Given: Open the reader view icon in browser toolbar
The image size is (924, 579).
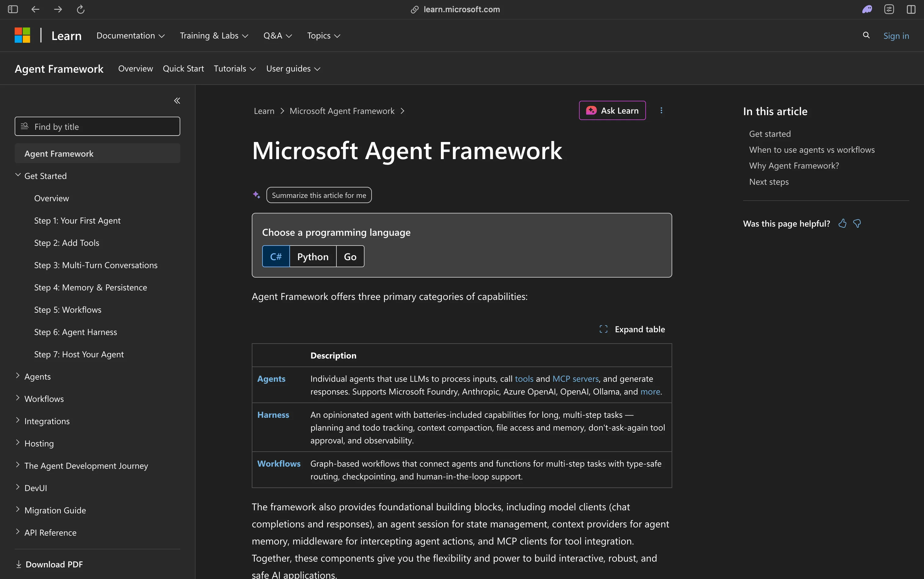Looking at the screenshot, I should (889, 9).
